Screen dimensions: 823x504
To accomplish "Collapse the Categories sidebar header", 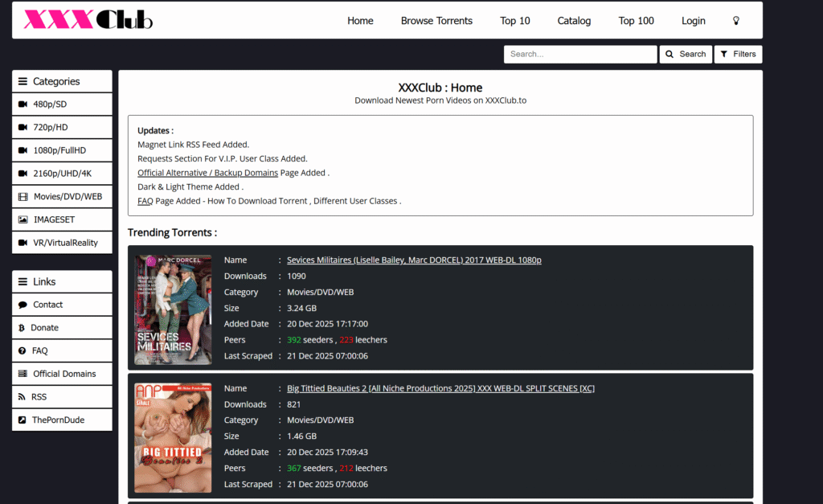I will tap(62, 81).
